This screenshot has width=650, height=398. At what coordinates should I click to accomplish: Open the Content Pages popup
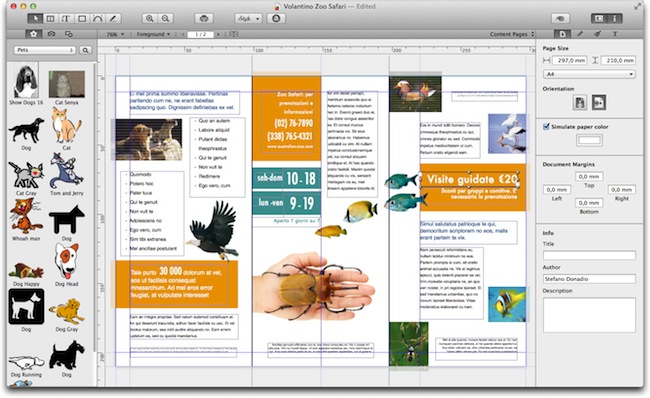click(x=512, y=34)
